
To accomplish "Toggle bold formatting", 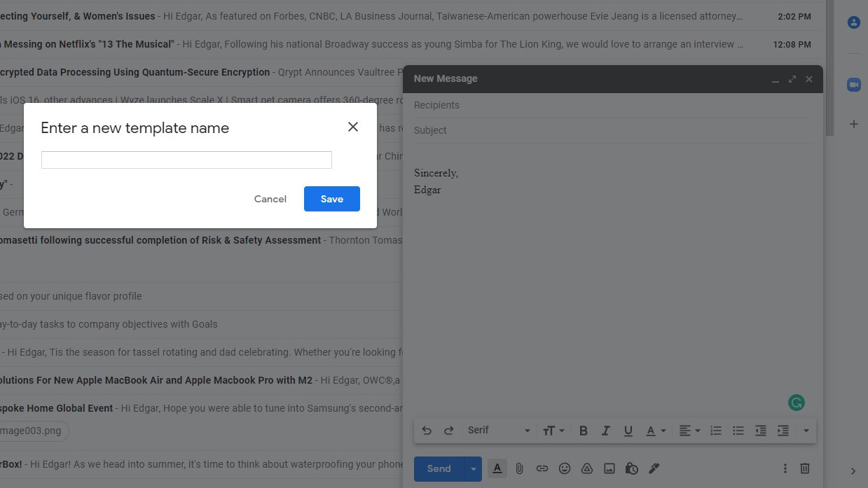I will pyautogui.click(x=583, y=431).
